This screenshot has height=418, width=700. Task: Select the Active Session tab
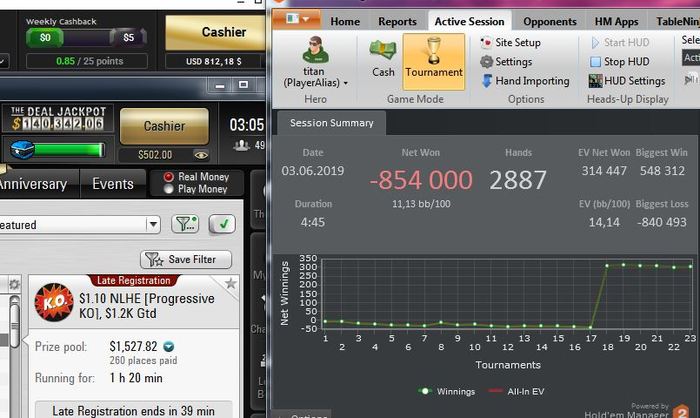[x=469, y=21]
